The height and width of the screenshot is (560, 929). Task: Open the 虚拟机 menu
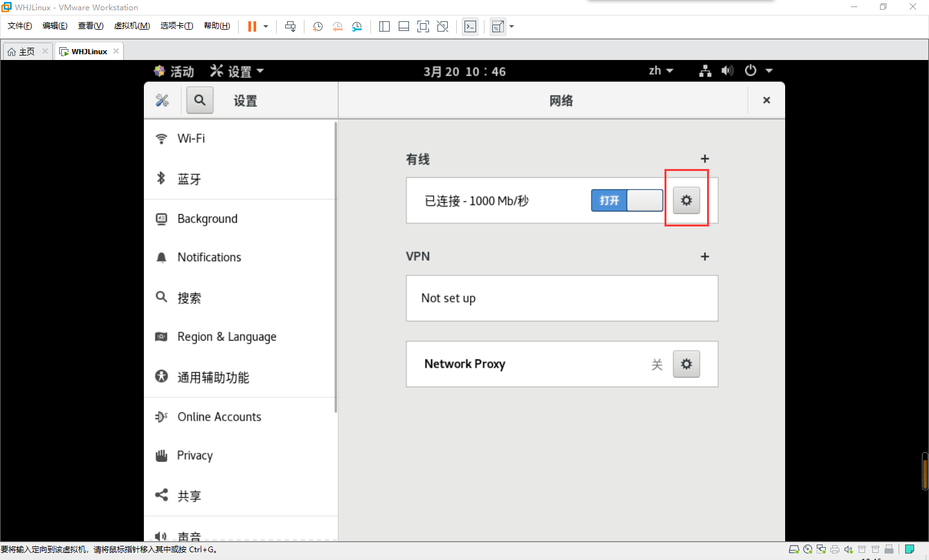click(131, 26)
